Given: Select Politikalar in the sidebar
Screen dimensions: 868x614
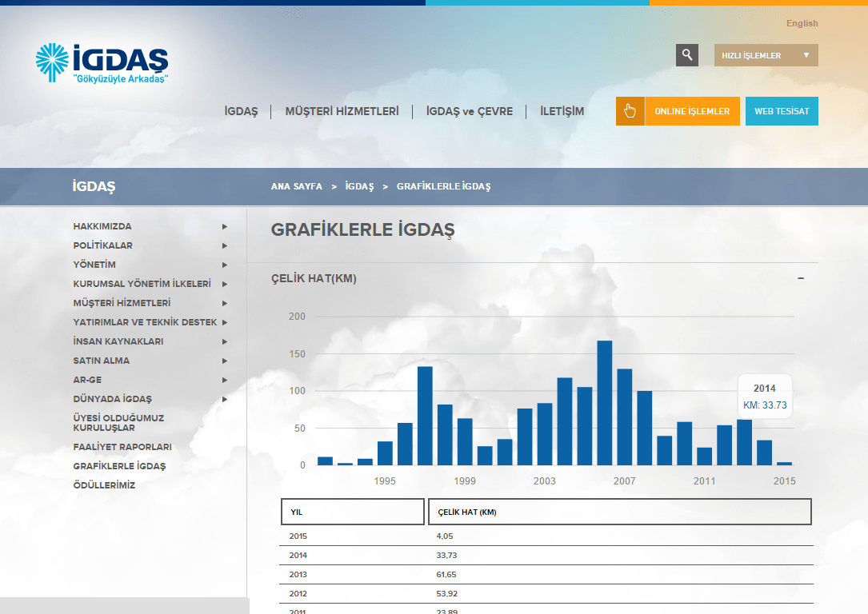Looking at the screenshot, I should [103, 245].
